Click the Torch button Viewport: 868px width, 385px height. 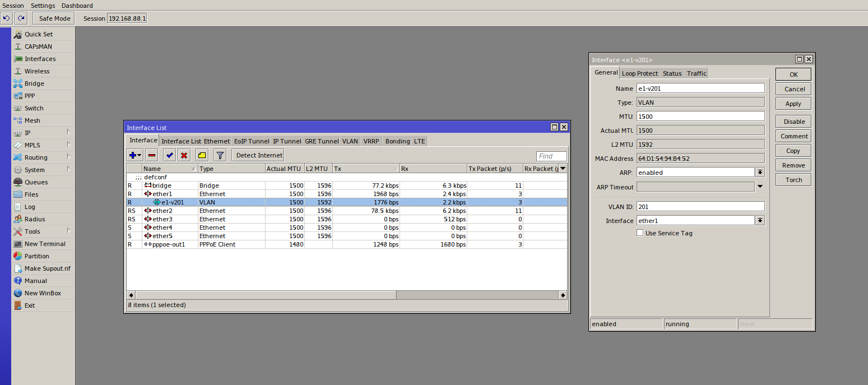coord(793,180)
